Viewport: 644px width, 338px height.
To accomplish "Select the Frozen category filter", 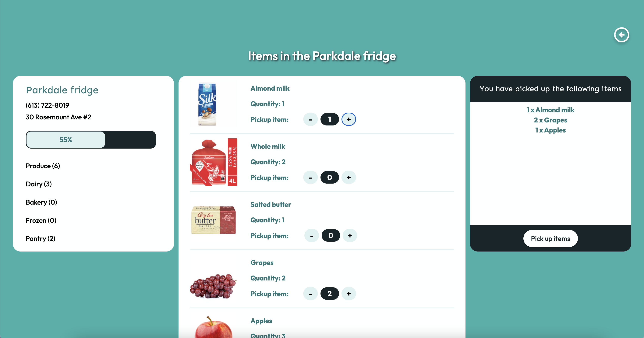I will pos(41,220).
